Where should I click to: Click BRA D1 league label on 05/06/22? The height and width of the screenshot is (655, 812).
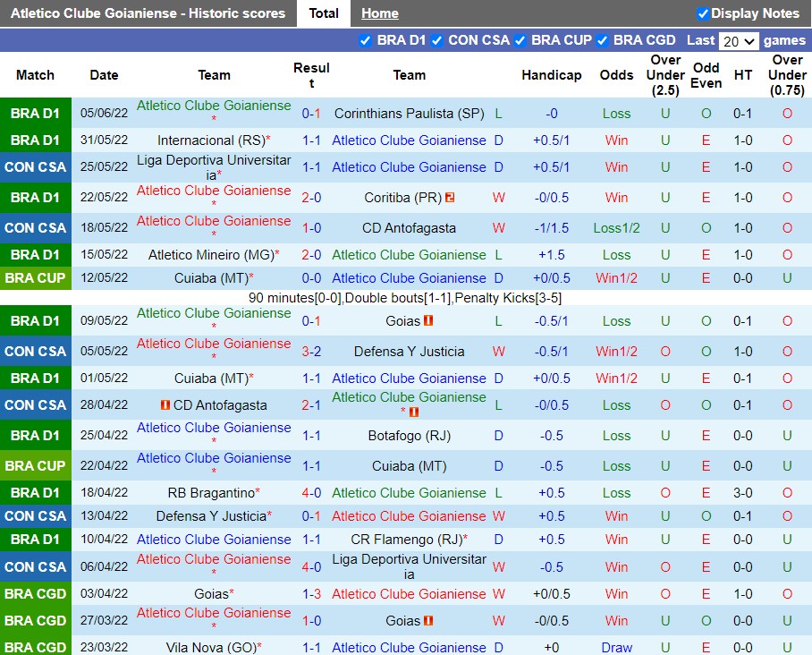[35, 114]
